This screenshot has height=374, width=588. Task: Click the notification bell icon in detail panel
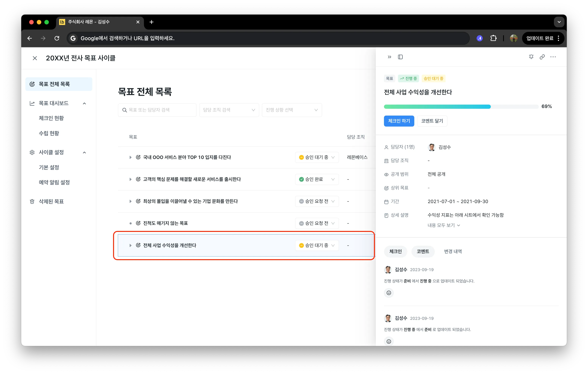click(x=531, y=57)
